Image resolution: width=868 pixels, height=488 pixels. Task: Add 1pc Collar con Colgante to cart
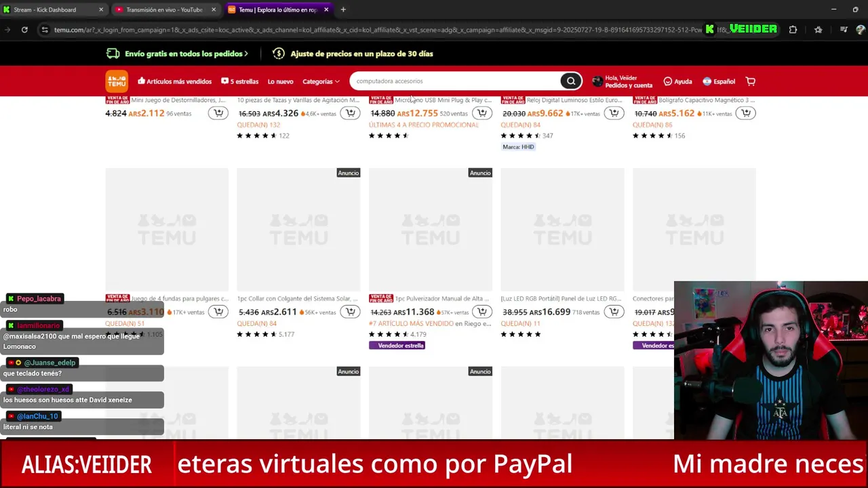pos(350,312)
